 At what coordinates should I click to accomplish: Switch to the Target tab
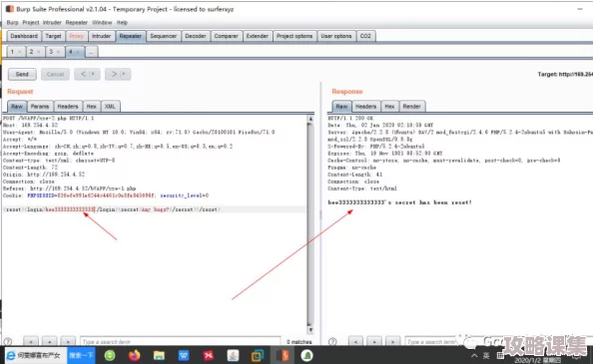click(x=53, y=36)
